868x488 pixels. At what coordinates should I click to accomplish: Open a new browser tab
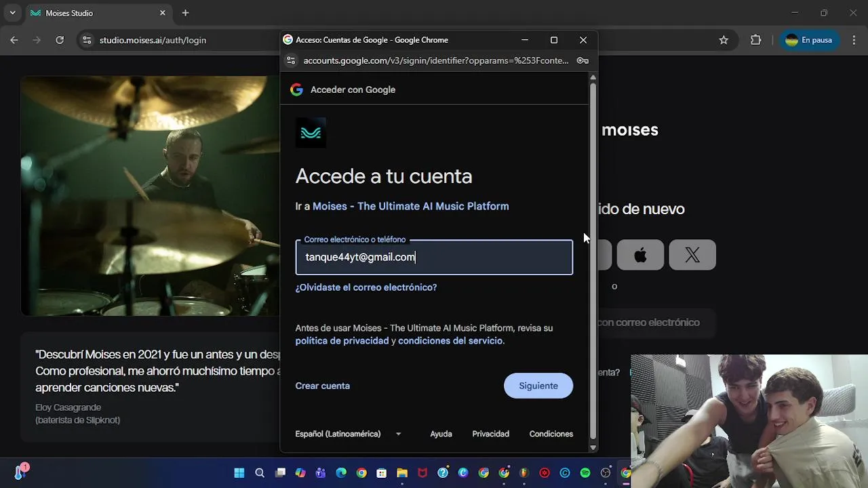point(185,13)
